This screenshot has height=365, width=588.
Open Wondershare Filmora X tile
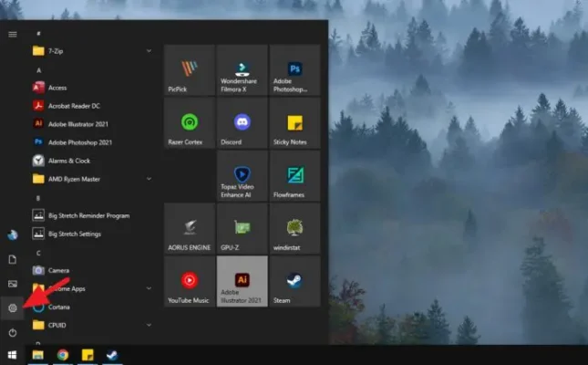242,70
